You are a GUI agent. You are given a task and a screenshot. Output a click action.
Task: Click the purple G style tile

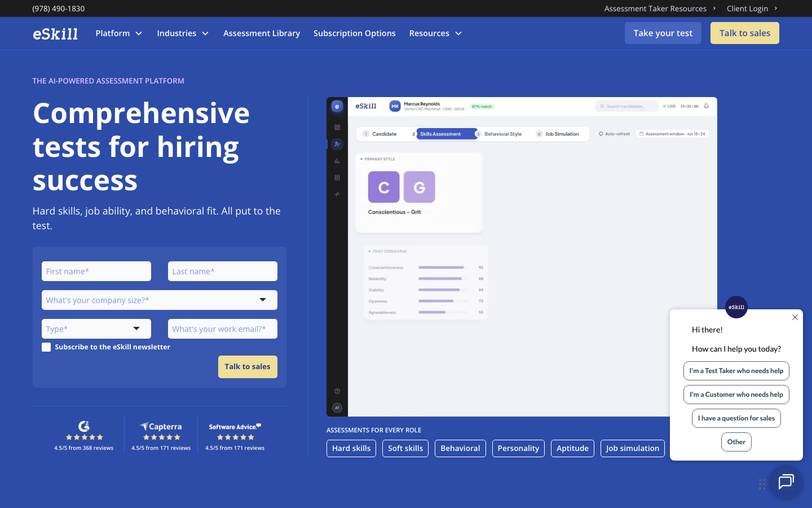[x=420, y=187]
